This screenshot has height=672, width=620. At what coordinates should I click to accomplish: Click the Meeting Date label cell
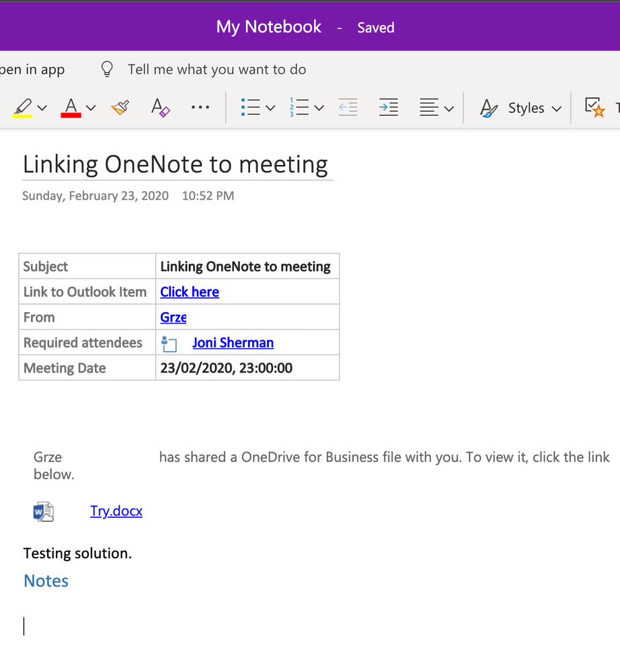tap(87, 368)
